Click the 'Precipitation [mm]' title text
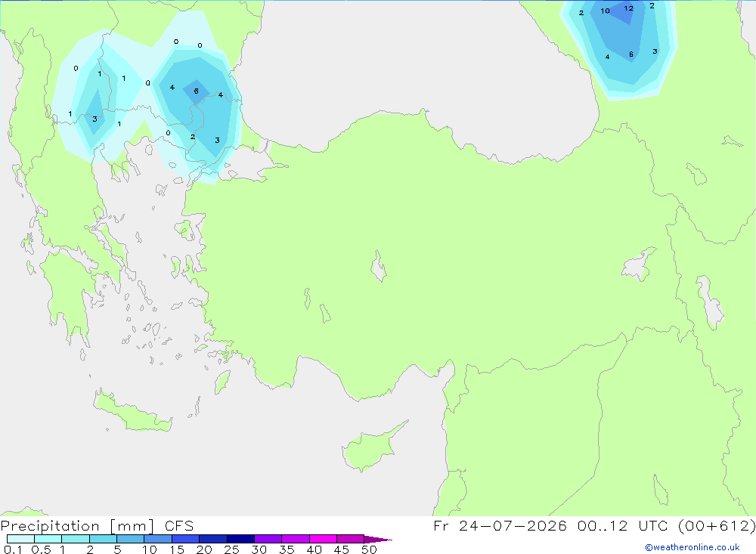This screenshot has height=554, width=756. (x=78, y=526)
